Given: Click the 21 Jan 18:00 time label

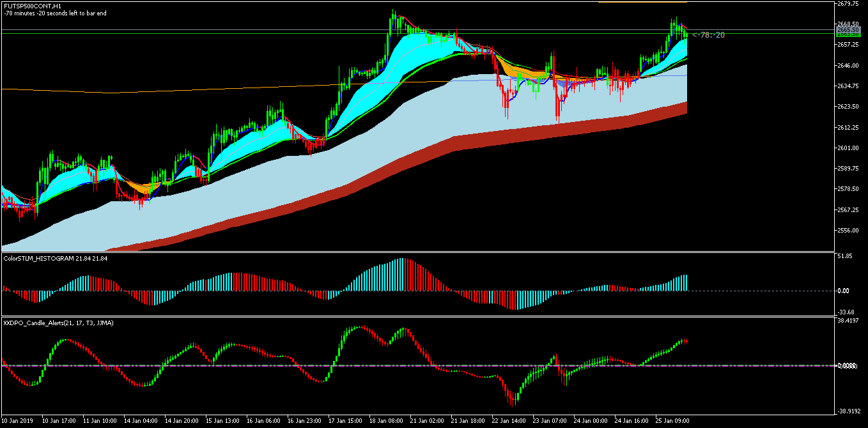Looking at the screenshot, I should (x=468, y=422).
